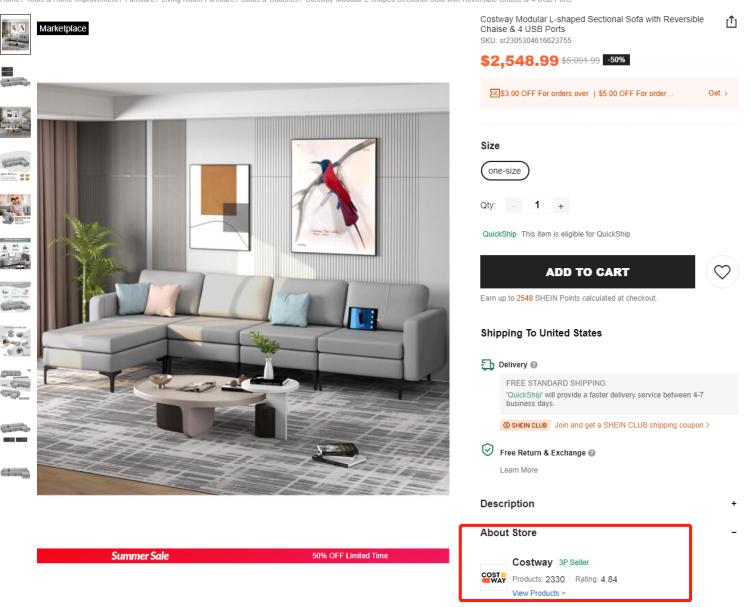Viewport: 750px width, 607px height.
Task: Open View Products link for Costway
Action: 539,593
